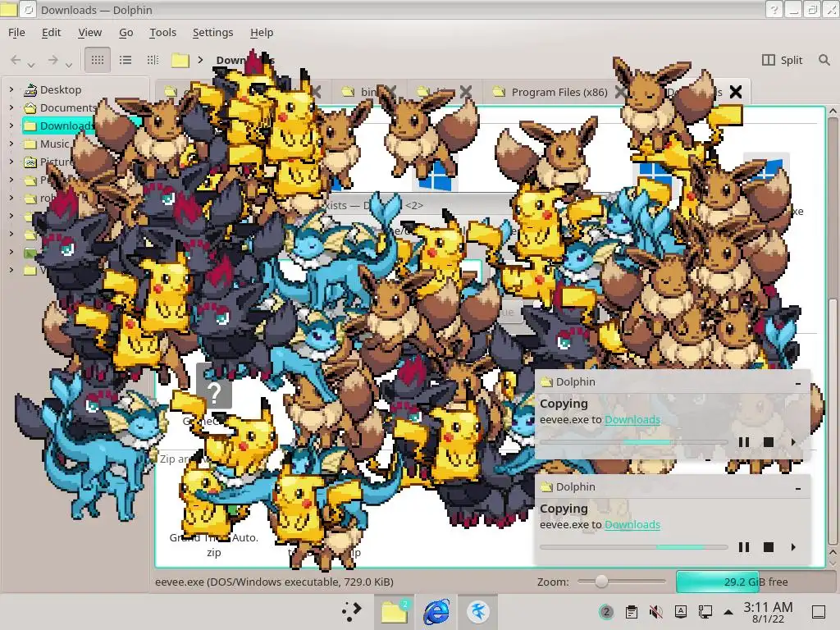Viewport: 840px width, 630px height.
Task: Click the folder icon in the breadcrumb bar
Action: 180,60
